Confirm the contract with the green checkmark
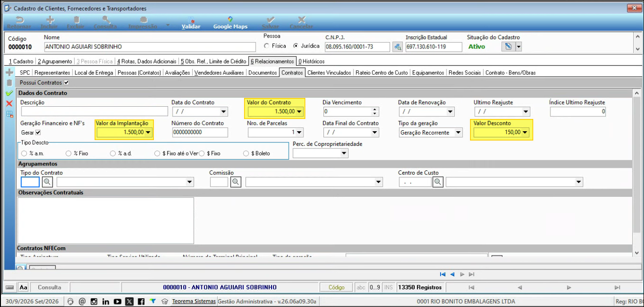This screenshot has height=307, width=644. pos(9,93)
